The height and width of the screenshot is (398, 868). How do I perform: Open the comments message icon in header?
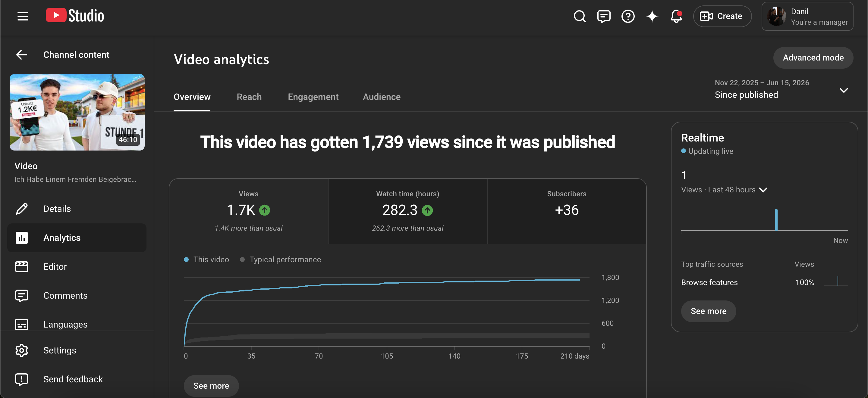[x=603, y=16]
